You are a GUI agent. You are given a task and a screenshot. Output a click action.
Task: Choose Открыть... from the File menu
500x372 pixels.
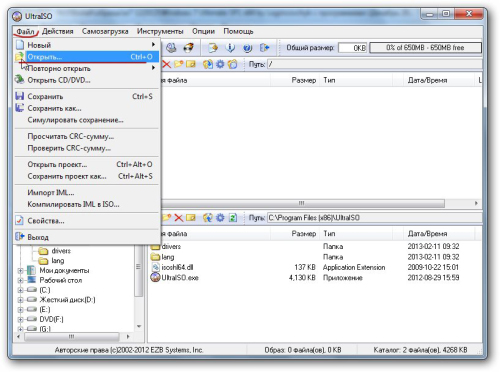(x=87, y=57)
